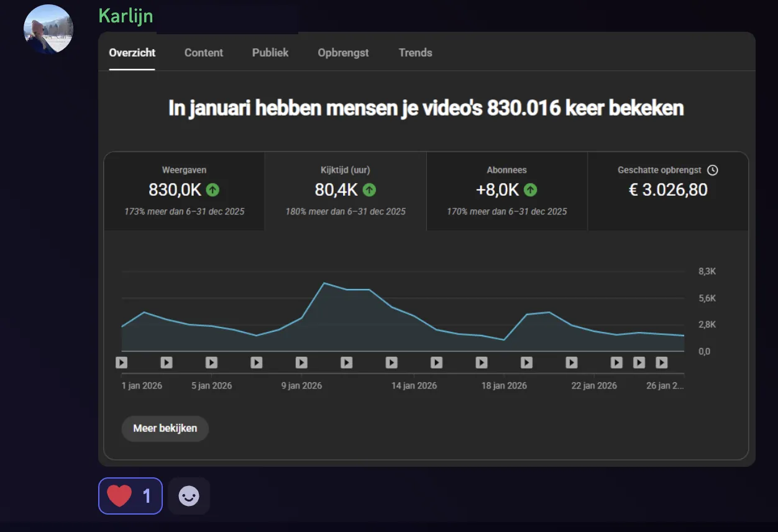Viewport: 778px width, 532px height.
Task: Click the green up arrow next to +8,0K
Action: point(530,190)
